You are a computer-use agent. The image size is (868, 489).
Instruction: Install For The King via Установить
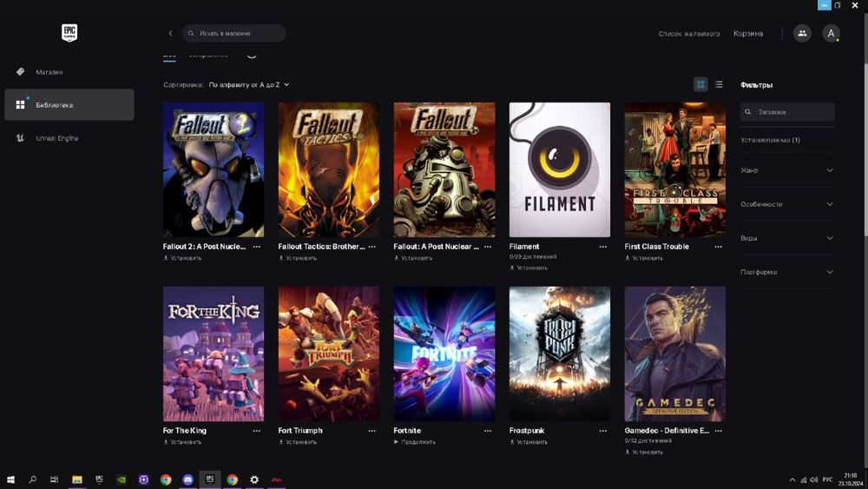click(182, 442)
